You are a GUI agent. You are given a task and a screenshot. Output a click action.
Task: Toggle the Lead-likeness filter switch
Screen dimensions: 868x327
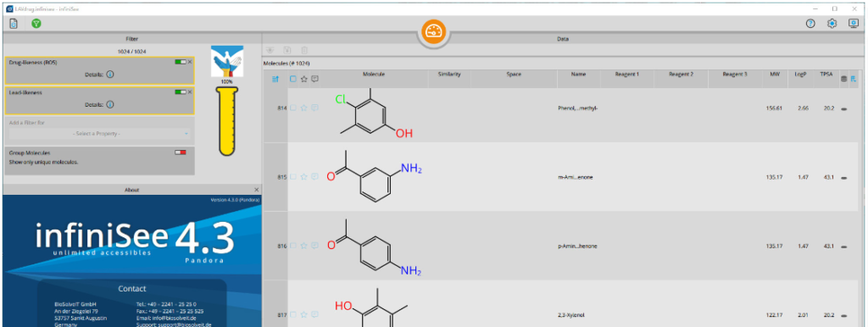coord(180,91)
